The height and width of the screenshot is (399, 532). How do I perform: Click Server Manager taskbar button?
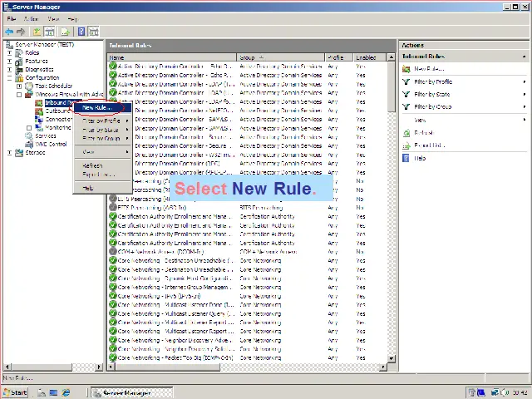tap(132, 393)
